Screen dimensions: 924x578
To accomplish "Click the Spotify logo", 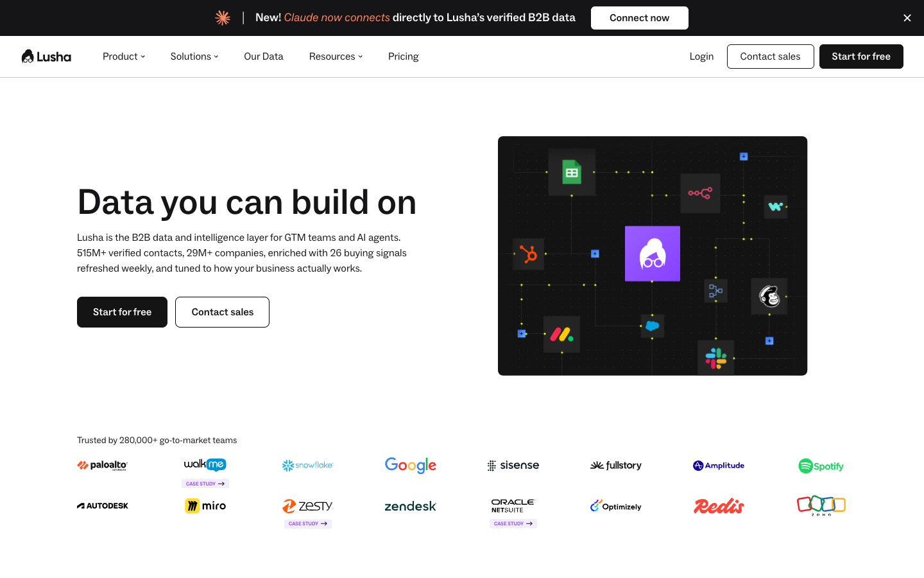I will 821,466.
